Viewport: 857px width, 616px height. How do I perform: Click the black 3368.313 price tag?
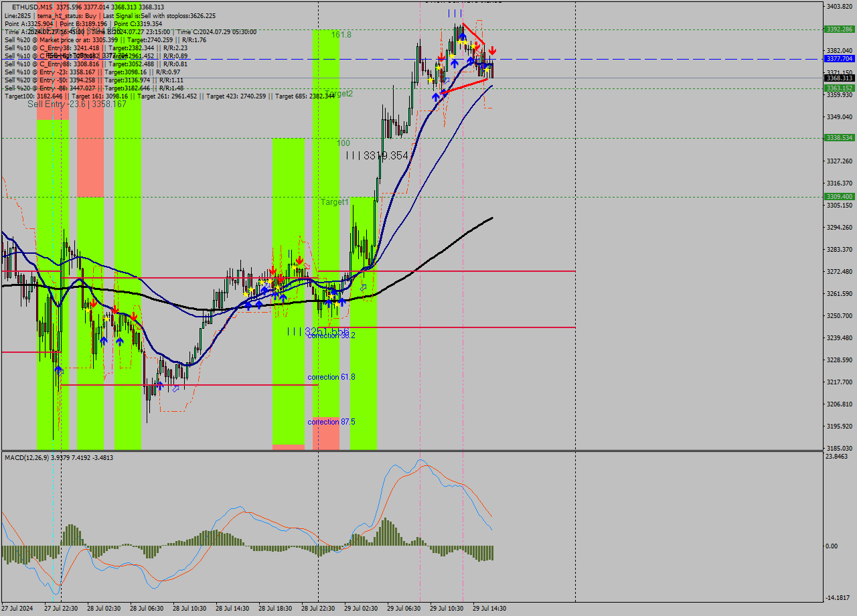coord(840,78)
